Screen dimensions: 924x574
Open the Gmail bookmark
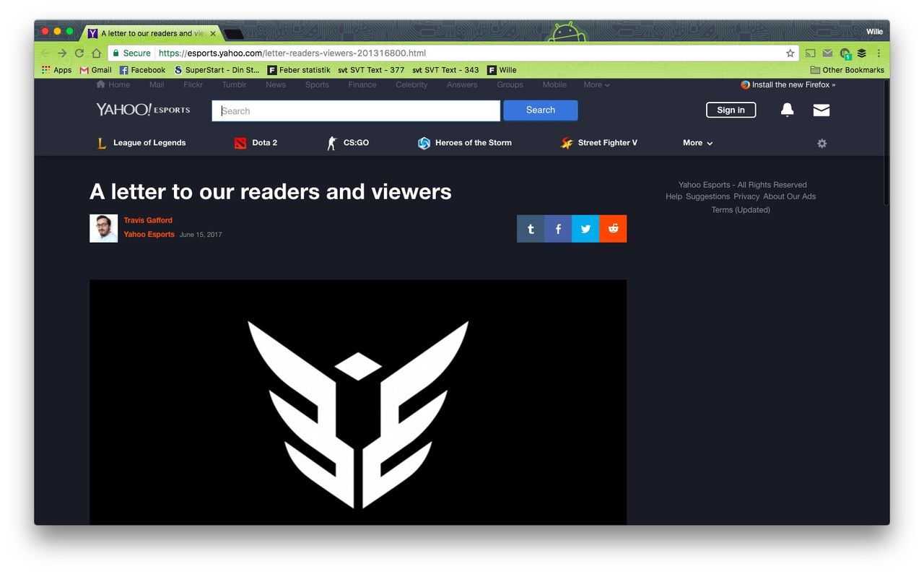(95, 70)
